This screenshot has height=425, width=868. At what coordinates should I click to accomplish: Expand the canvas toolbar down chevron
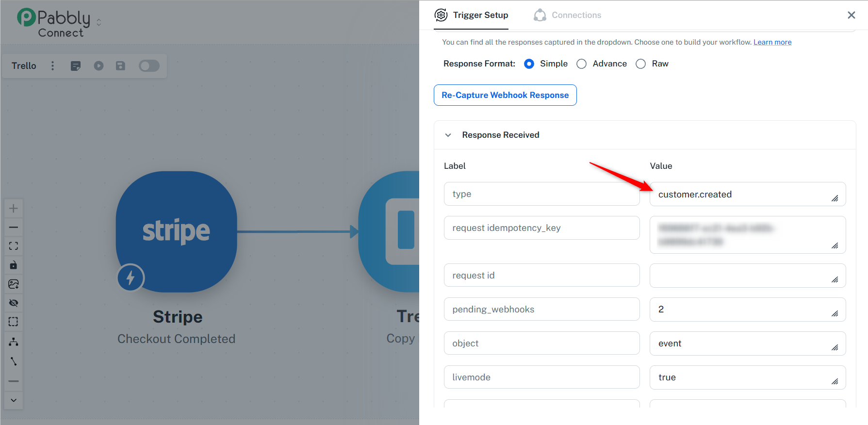pyautogui.click(x=14, y=400)
